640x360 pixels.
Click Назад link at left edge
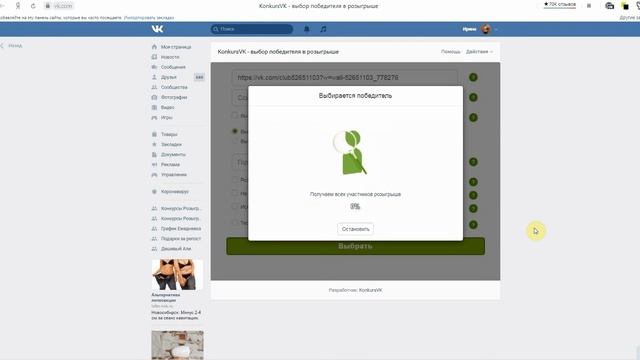click(12, 46)
